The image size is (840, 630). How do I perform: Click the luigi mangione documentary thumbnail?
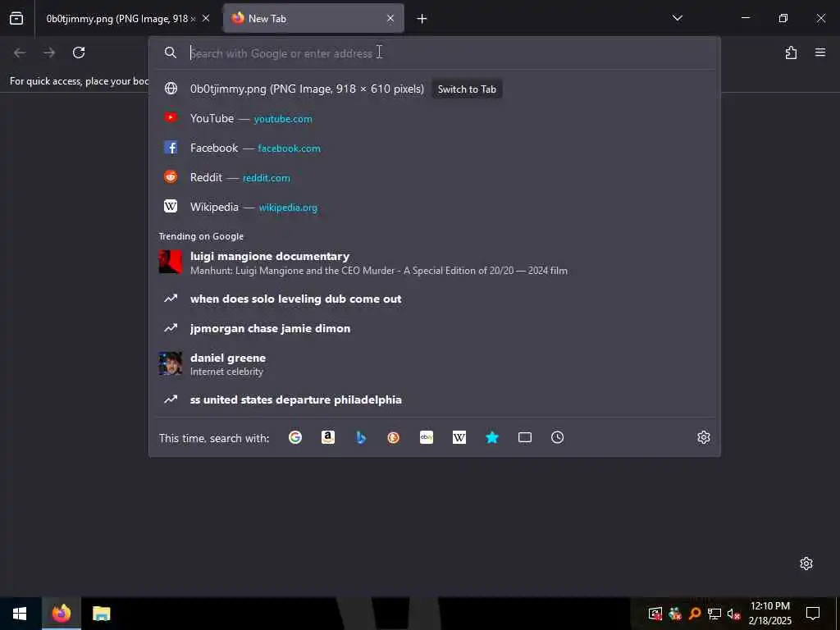pyautogui.click(x=171, y=262)
